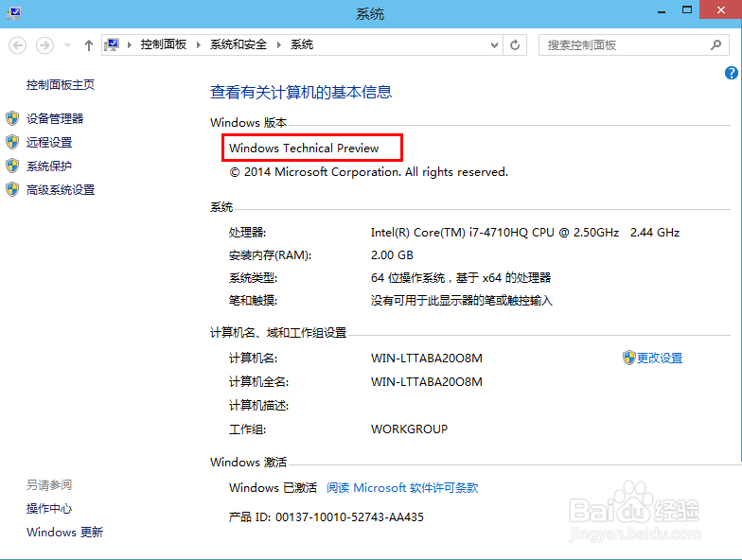
Task: Click the shield icon beside 远程设置
Action: (13, 142)
